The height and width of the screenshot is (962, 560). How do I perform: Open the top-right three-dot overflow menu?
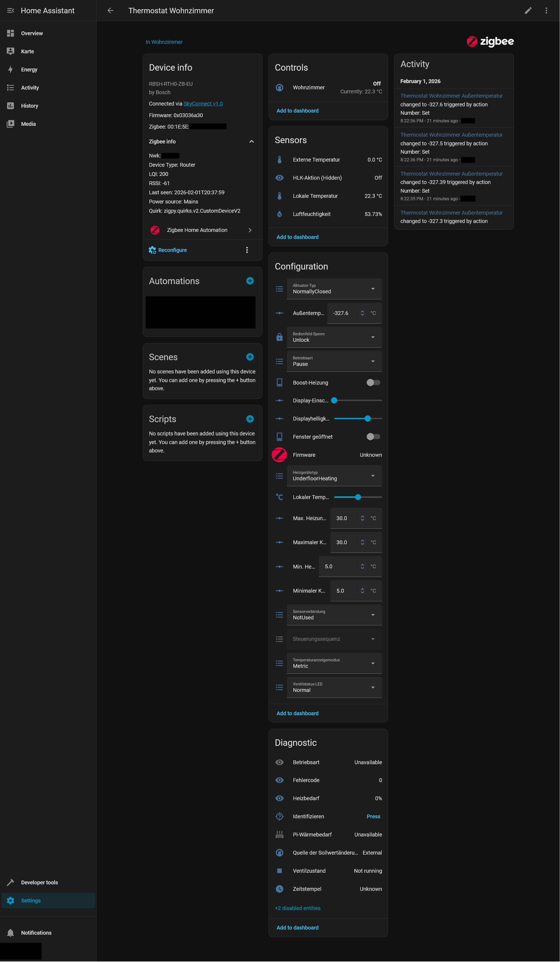coord(546,11)
